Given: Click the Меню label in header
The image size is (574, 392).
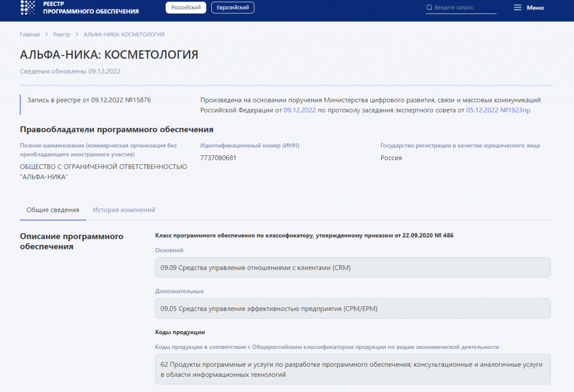Looking at the screenshot, I should pos(535,7).
